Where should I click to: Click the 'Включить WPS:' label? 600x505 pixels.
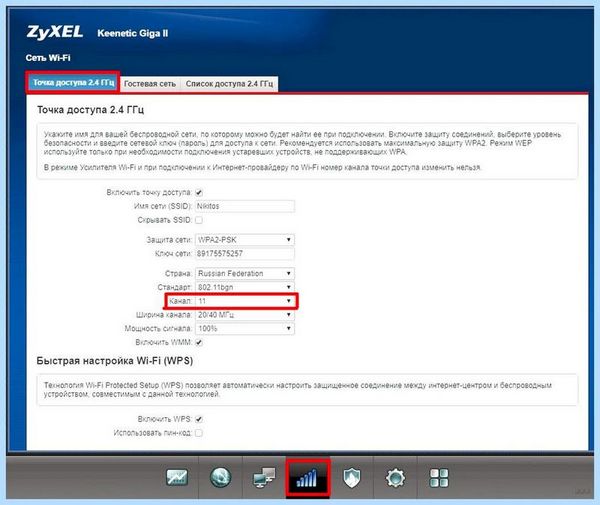pyautogui.click(x=165, y=419)
